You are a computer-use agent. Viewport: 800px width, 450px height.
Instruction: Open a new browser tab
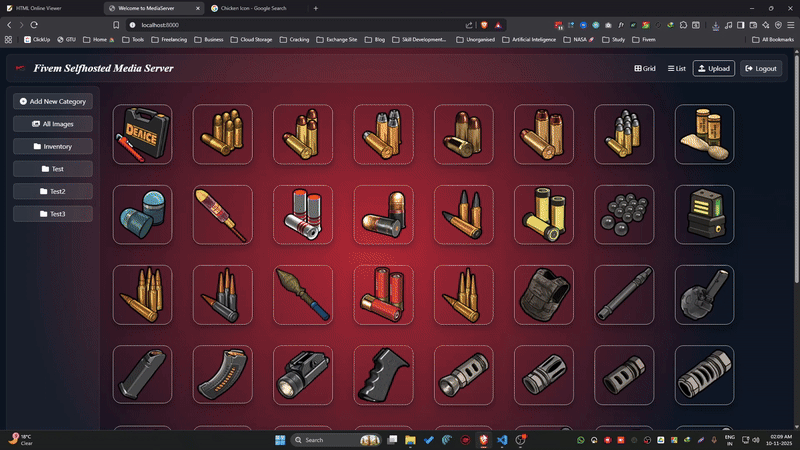[316, 8]
